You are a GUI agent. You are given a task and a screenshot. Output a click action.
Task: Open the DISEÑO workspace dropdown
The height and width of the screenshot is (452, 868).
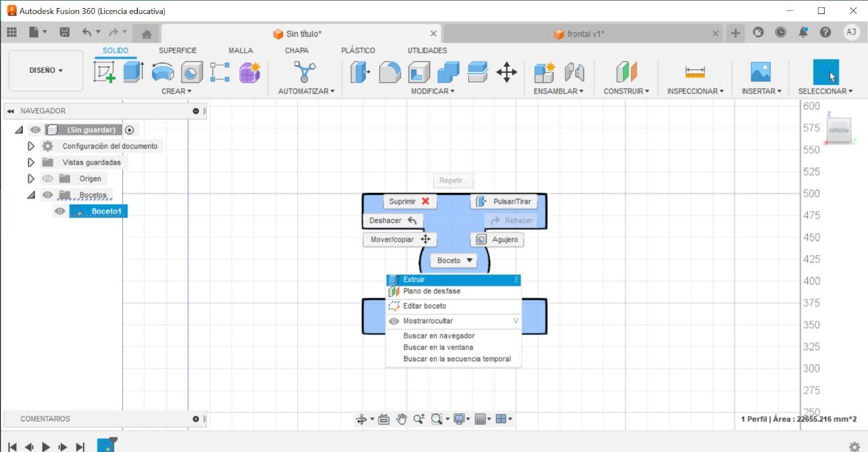[46, 70]
